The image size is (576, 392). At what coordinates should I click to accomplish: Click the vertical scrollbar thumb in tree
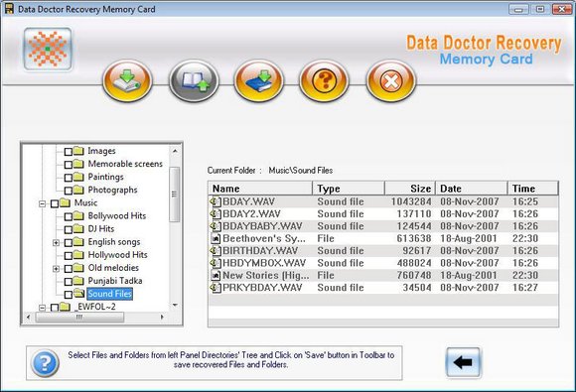(x=175, y=195)
